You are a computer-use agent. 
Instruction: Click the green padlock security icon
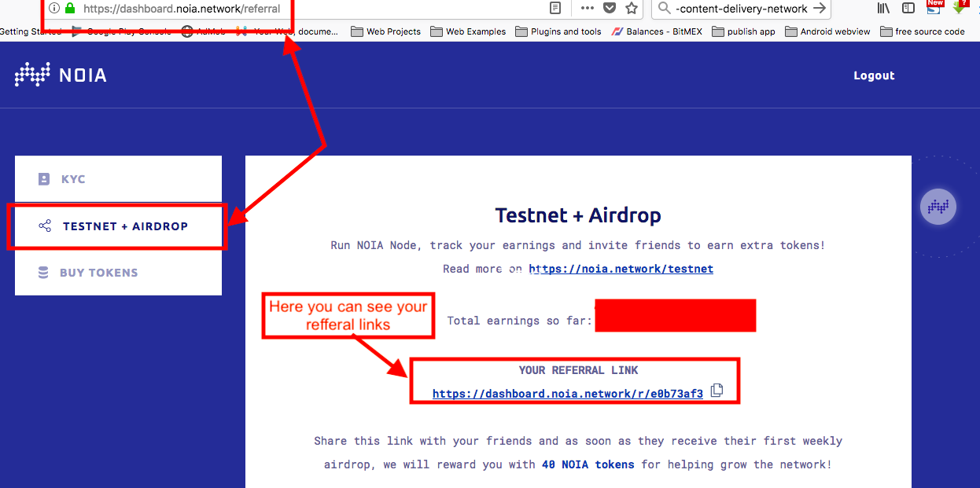(x=70, y=8)
